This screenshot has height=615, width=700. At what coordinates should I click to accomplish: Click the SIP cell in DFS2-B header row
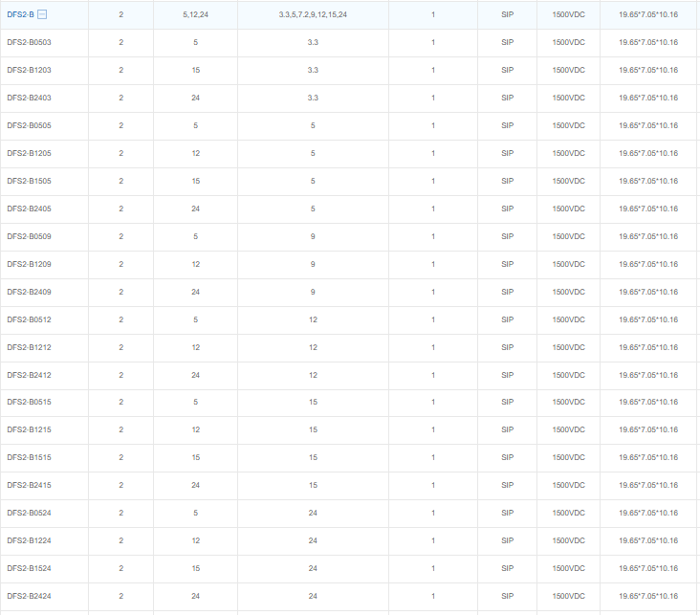click(x=507, y=14)
